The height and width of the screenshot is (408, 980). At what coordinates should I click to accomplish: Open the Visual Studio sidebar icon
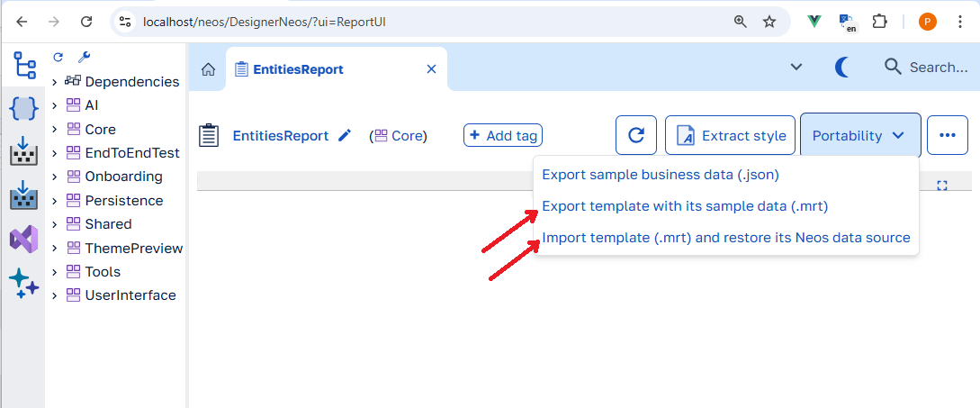click(23, 239)
